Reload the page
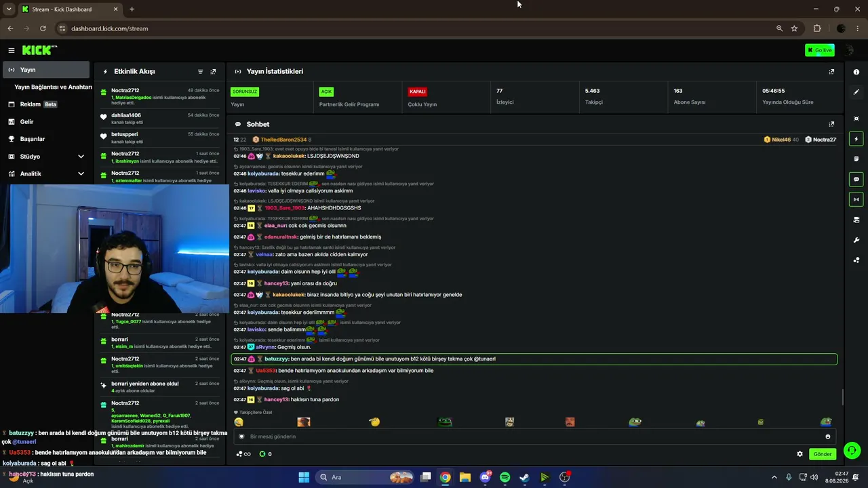Viewport: 868px width, 488px height. click(x=43, y=28)
